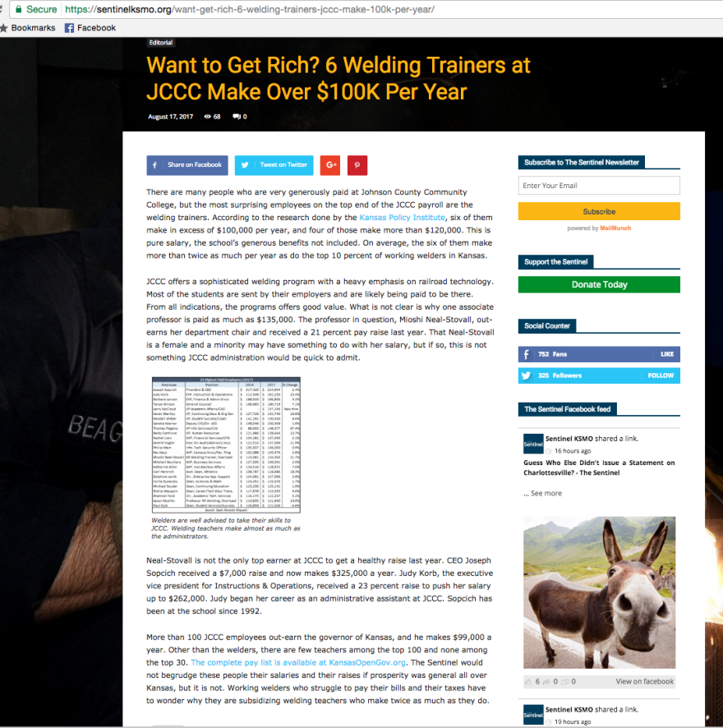723x728 pixels.
Task: Open the Kansas Policy Institute link
Action: pos(402,217)
